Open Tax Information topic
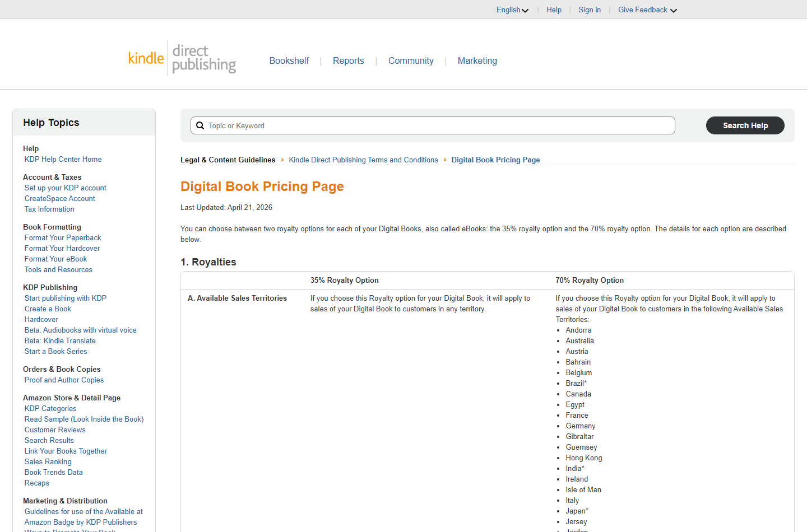 (49, 209)
